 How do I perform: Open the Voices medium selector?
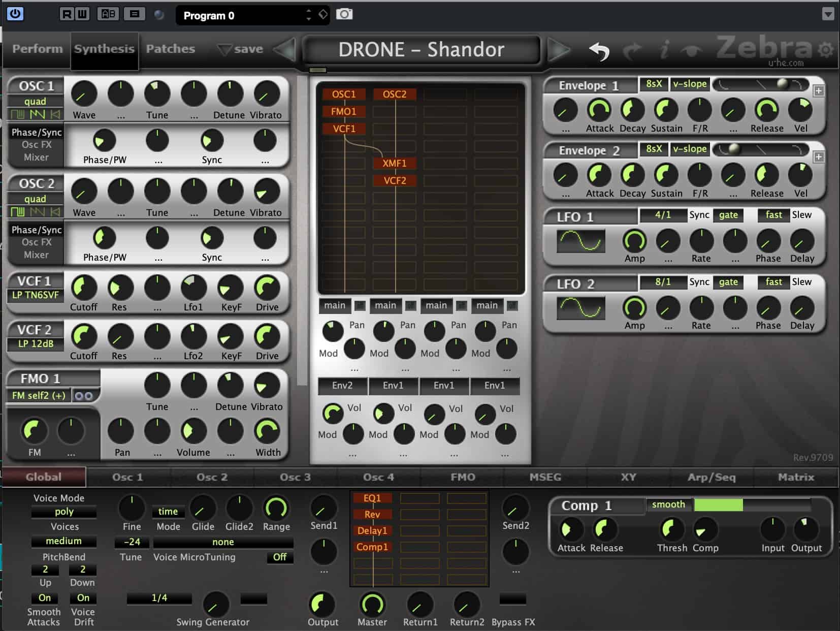[64, 541]
